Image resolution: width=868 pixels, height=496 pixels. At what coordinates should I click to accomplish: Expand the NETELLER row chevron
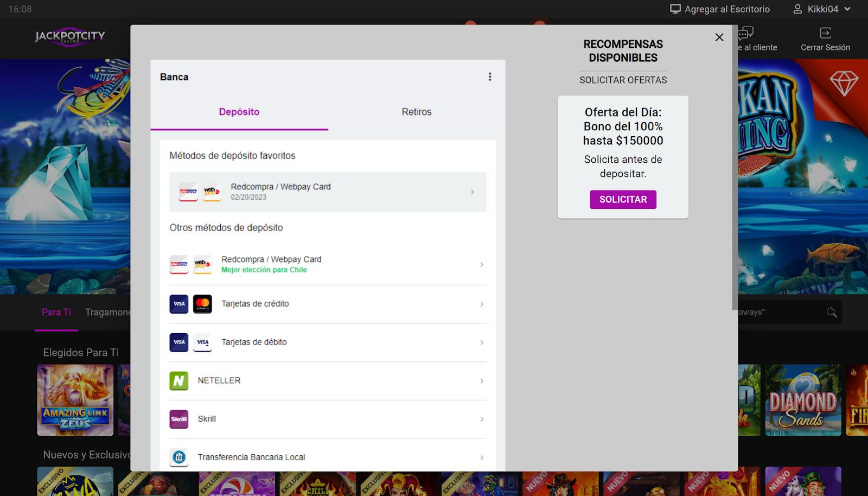pos(482,381)
